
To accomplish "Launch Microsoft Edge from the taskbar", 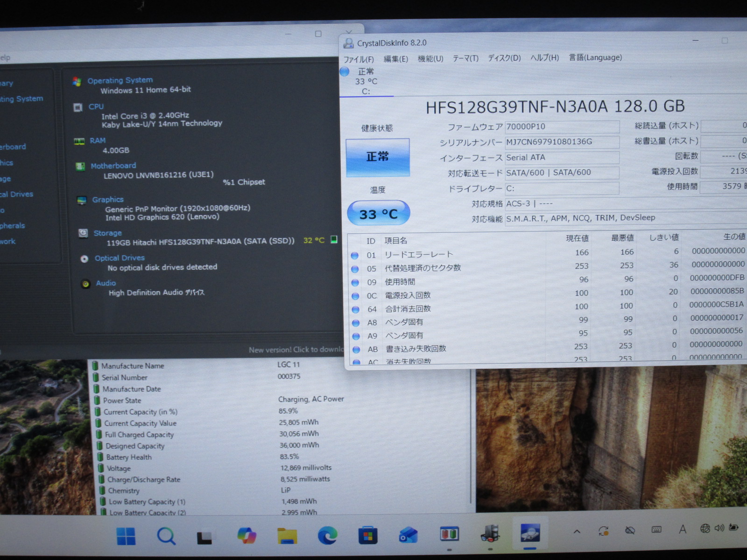I will tap(327, 536).
